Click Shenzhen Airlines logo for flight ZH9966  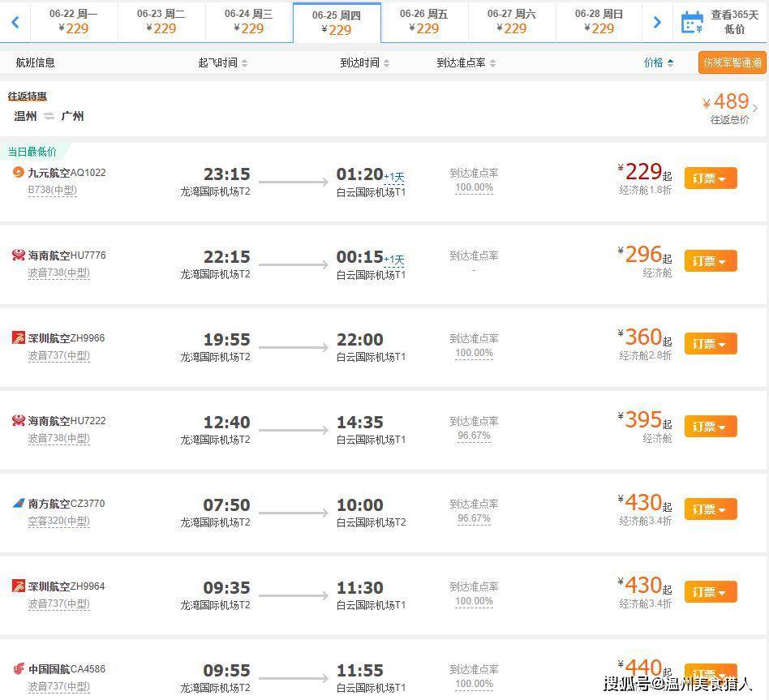(x=19, y=338)
